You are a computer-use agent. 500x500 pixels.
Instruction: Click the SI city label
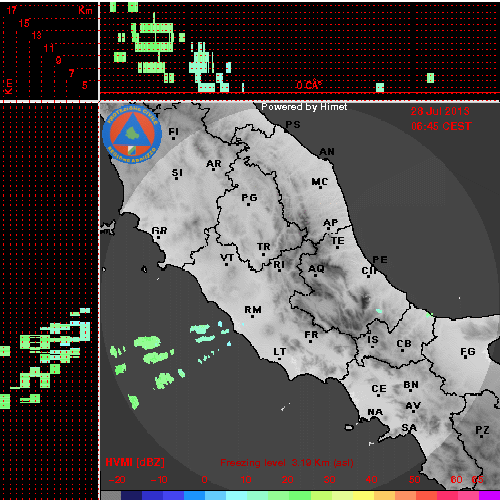(177, 173)
